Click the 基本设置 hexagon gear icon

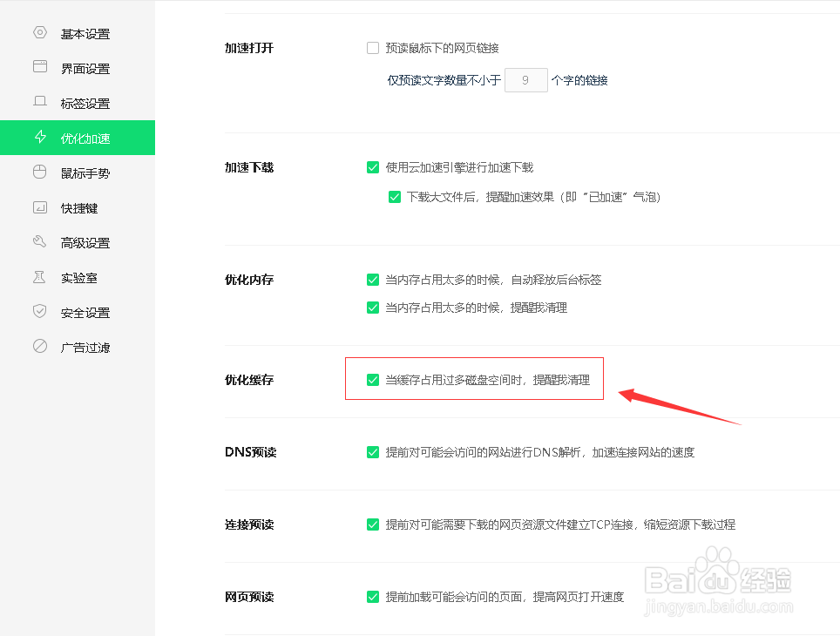click(40, 33)
